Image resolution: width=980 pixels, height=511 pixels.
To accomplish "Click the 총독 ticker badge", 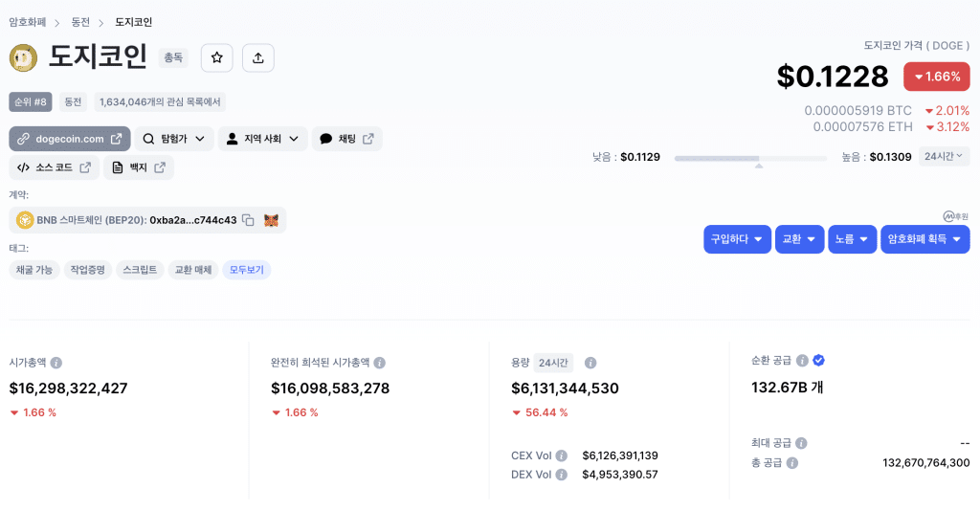I will (x=173, y=57).
